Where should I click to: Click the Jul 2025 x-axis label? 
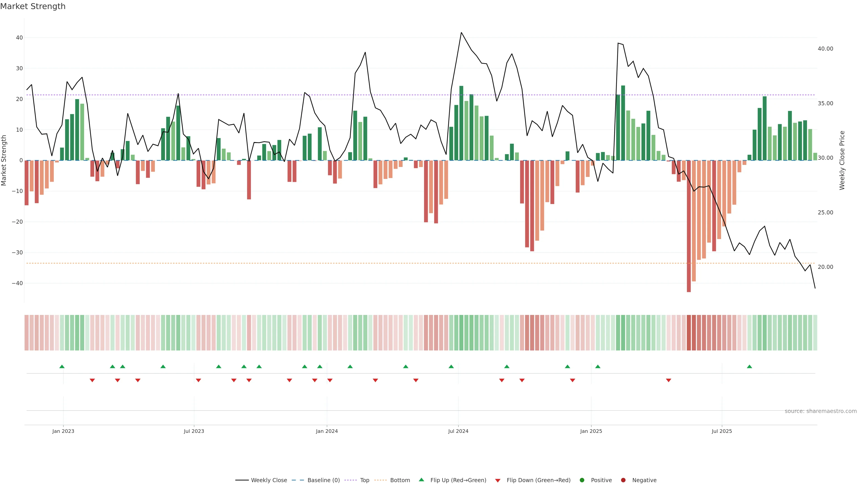(722, 431)
